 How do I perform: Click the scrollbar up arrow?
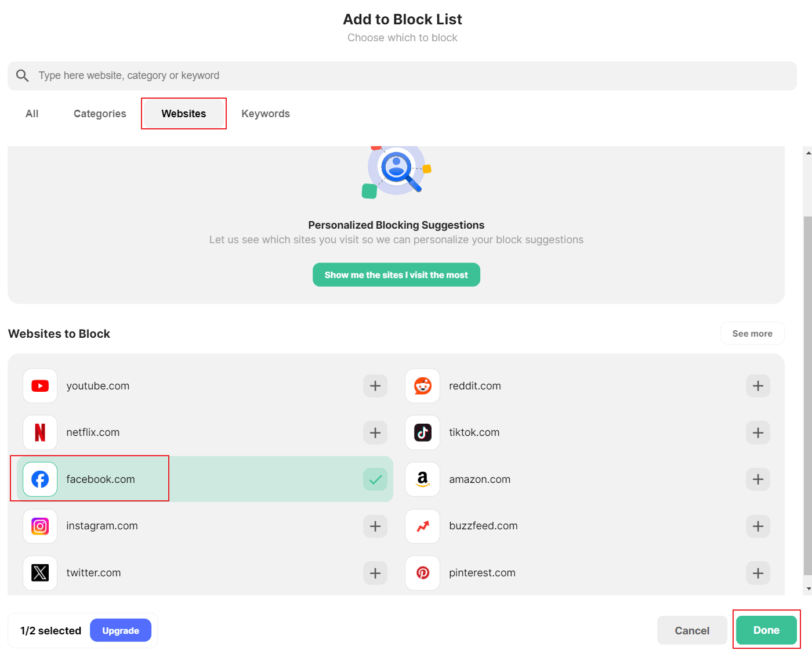tap(808, 153)
